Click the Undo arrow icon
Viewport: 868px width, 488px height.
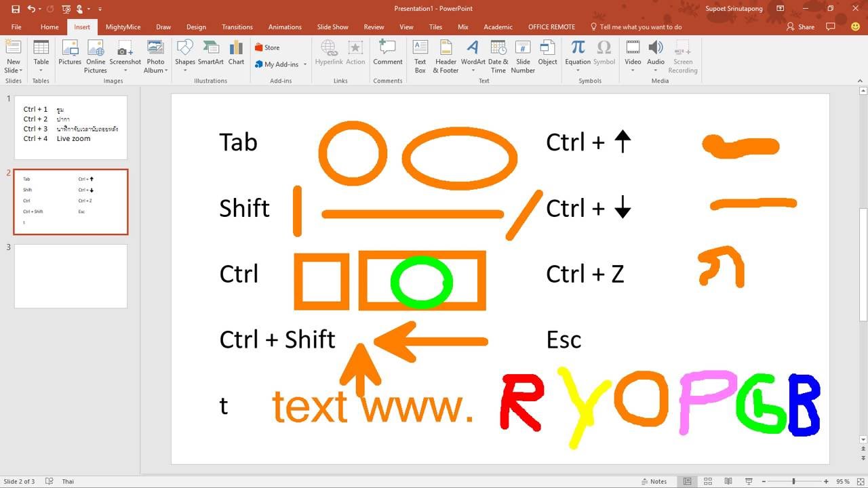coord(31,9)
